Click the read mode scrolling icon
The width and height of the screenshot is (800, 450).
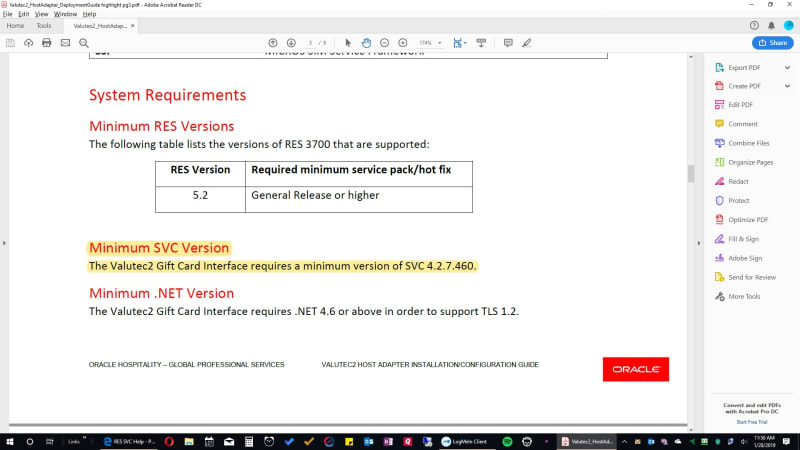(x=481, y=43)
